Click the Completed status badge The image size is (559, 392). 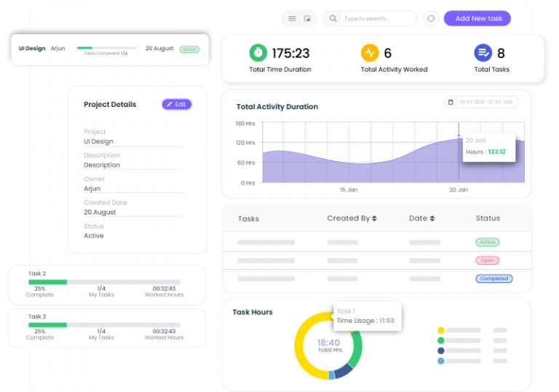(494, 279)
